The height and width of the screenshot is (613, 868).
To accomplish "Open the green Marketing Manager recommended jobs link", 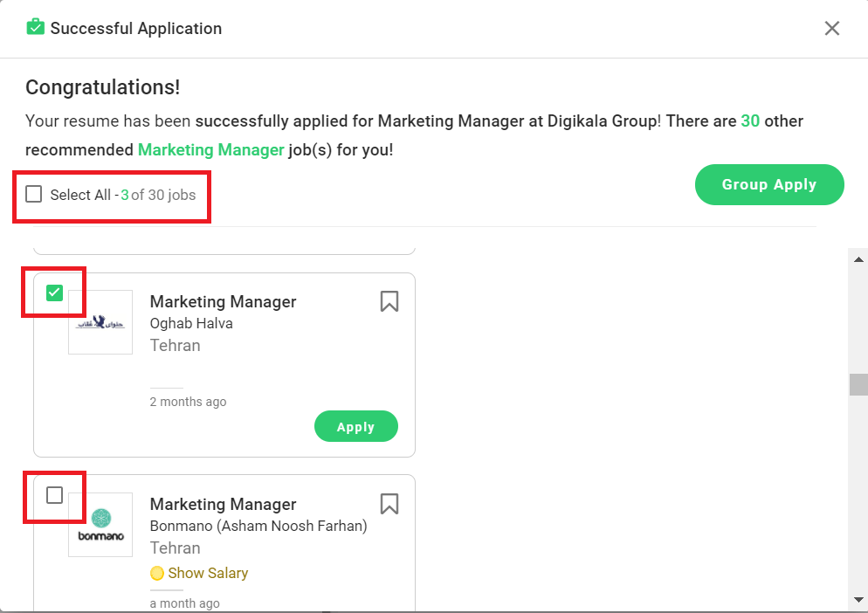I will (211, 149).
